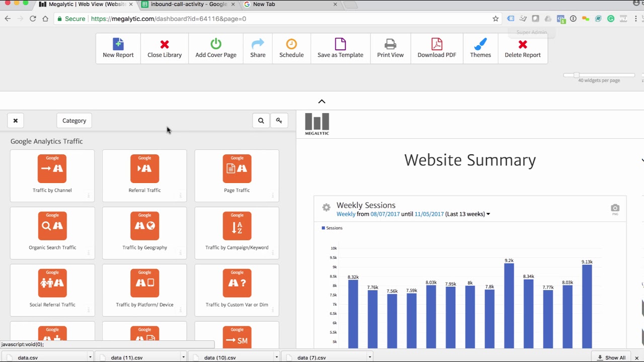Image resolution: width=644 pixels, height=362 pixels.
Task: Share the report using Share button
Action: tap(258, 48)
